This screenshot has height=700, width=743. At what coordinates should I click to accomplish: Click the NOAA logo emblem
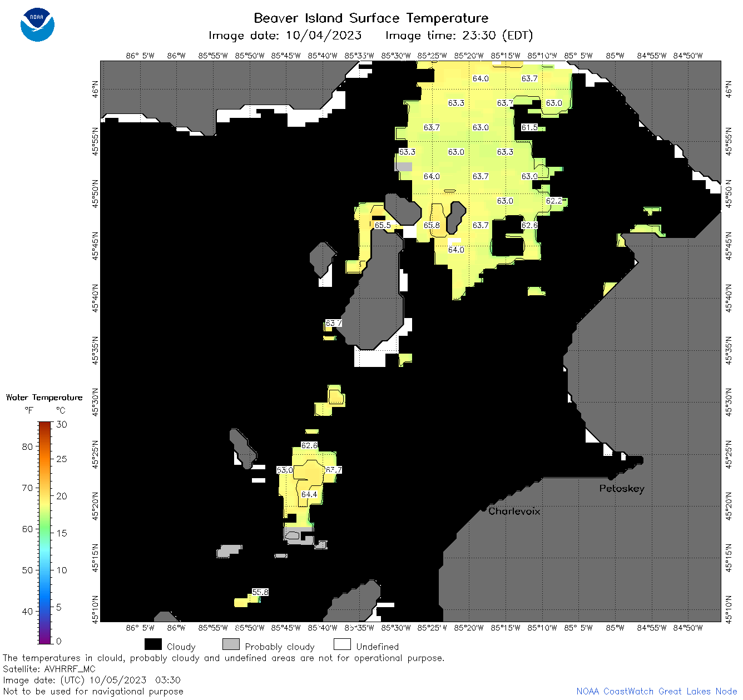point(37,24)
